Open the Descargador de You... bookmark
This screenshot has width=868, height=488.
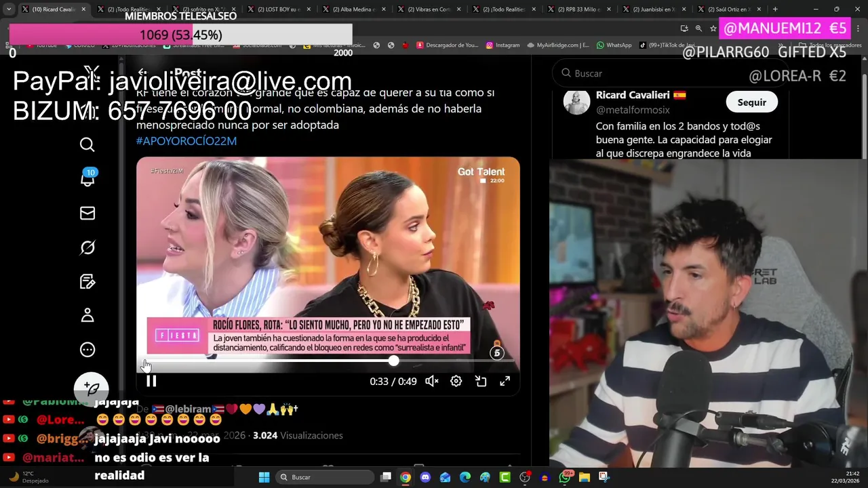pos(448,45)
